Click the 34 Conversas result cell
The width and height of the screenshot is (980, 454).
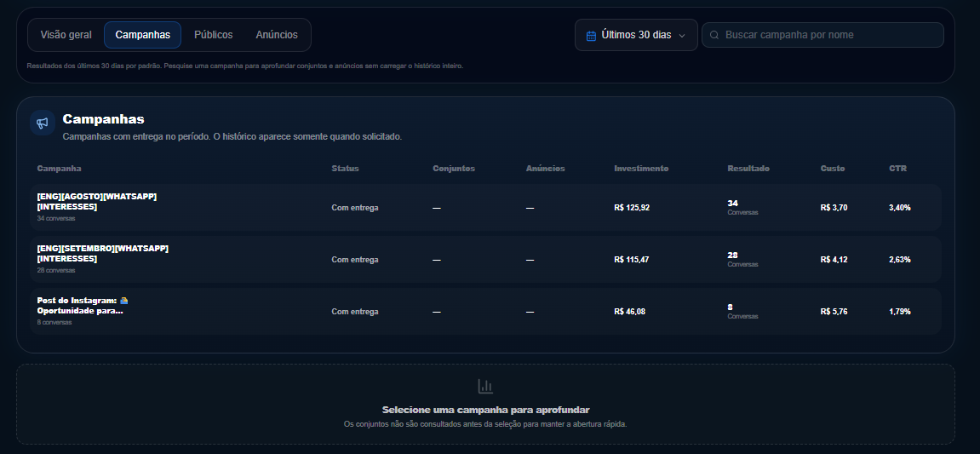[x=742, y=208]
